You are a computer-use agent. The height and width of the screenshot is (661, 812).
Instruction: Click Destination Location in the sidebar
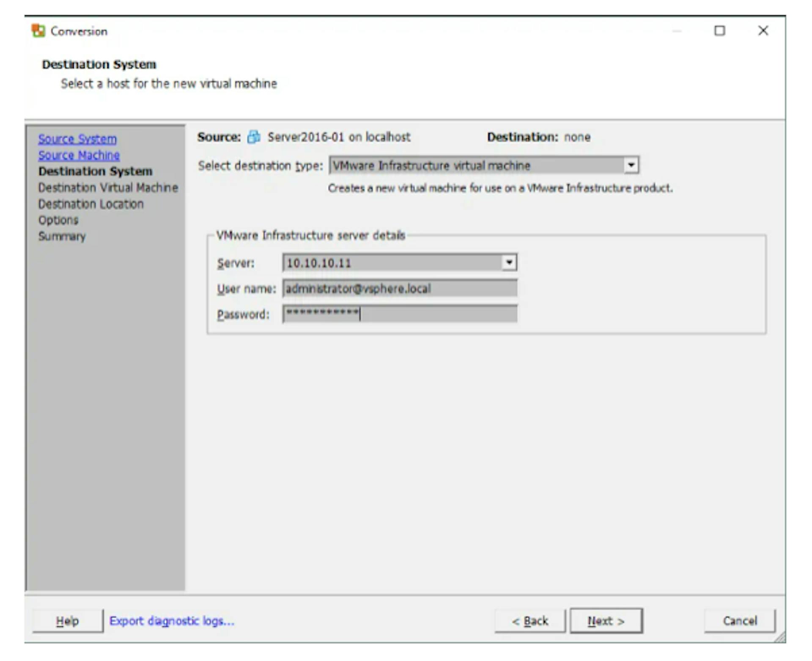coord(91,204)
